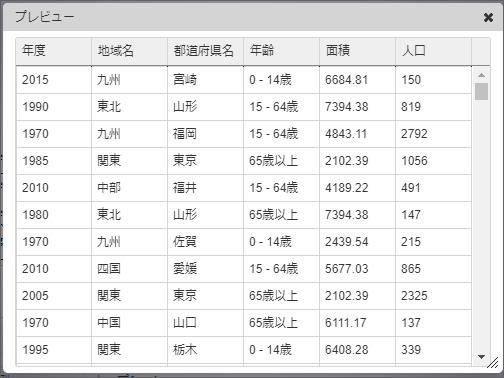Click the vertical scrollbar thumb
Viewport: 504px width, 378px height.
click(x=481, y=91)
